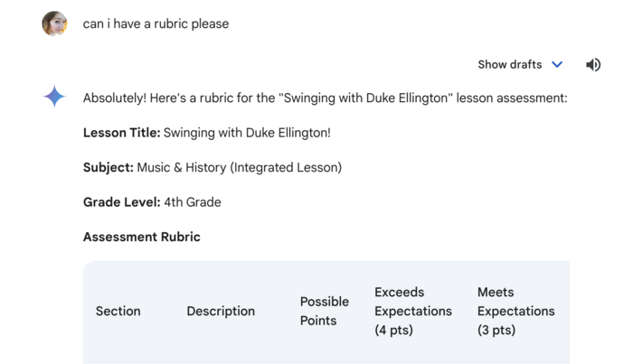Screen dimensions: 633x364
Task: Click the response line starting with "Absolutely!"
Action: point(325,98)
